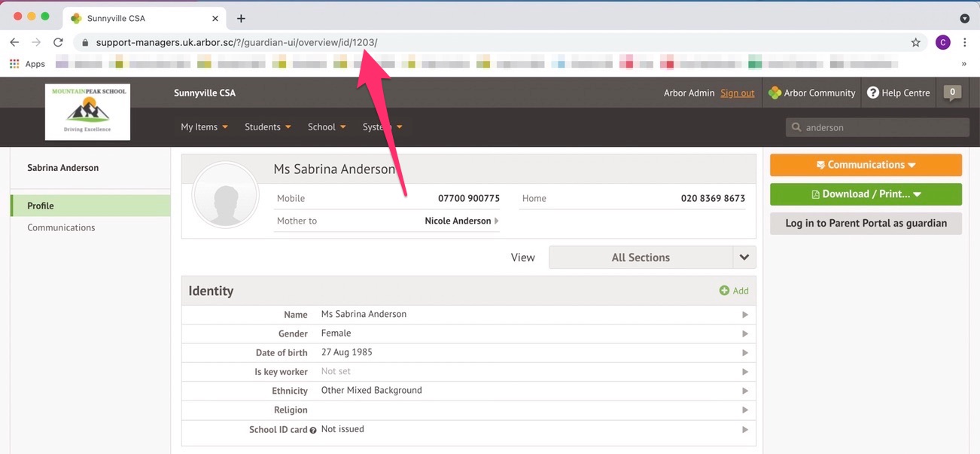
Task: Click the browser forward arrow
Action: click(36, 43)
